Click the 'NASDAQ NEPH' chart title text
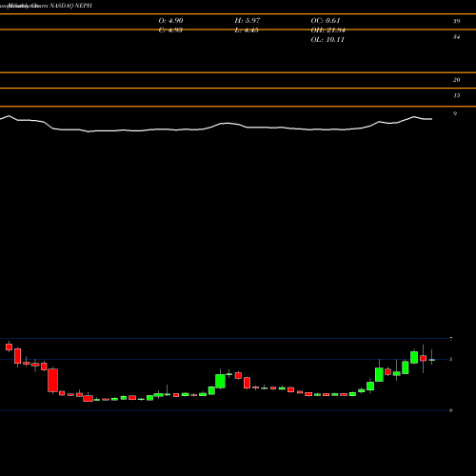Image resolution: width=476 pixels, height=476 pixels. point(70,6)
